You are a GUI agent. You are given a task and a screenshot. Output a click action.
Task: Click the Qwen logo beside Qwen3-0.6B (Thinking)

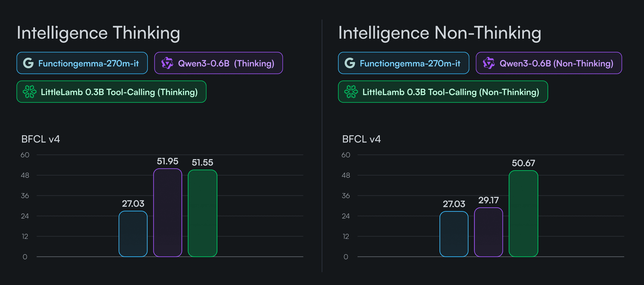pyautogui.click(x=167, y=63)
